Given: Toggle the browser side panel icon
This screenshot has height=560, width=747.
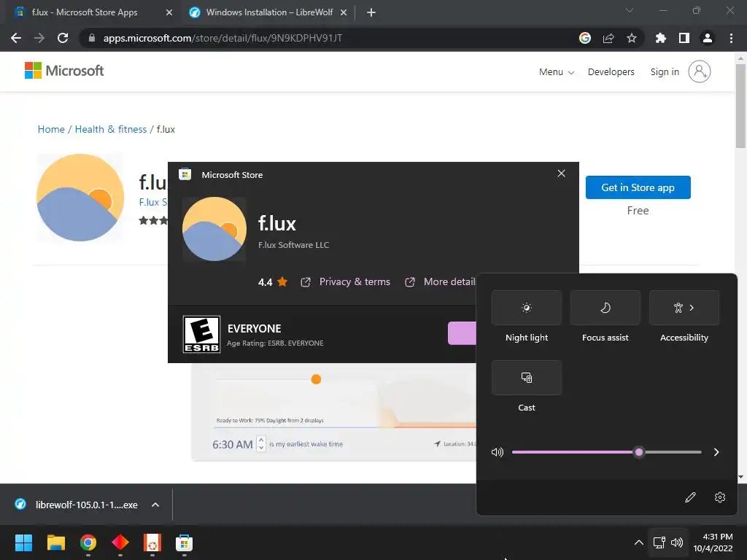Looking at the screenshot, I should click(684, 38).
